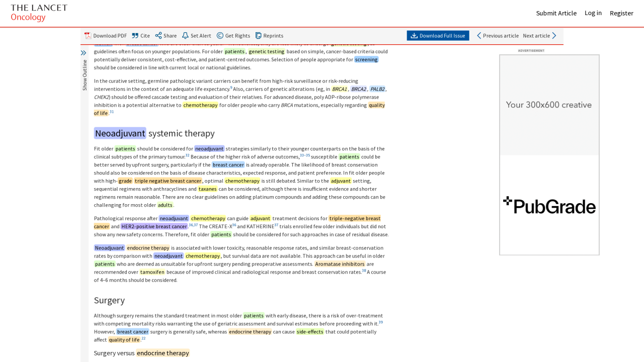Viewport: 644px width, 362px height.
Task: Click the Set Alert bell icon
Action: tap(185, 36)
